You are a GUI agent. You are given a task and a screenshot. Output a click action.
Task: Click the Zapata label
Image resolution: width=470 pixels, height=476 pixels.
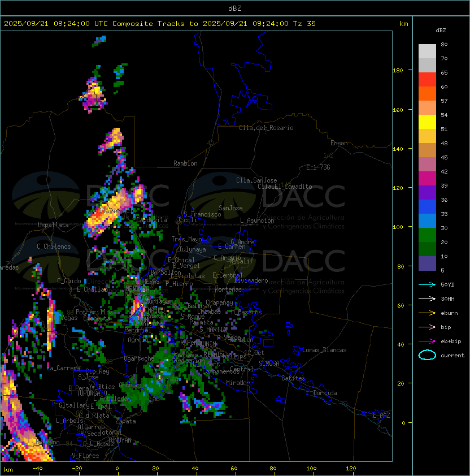[125, 421]
